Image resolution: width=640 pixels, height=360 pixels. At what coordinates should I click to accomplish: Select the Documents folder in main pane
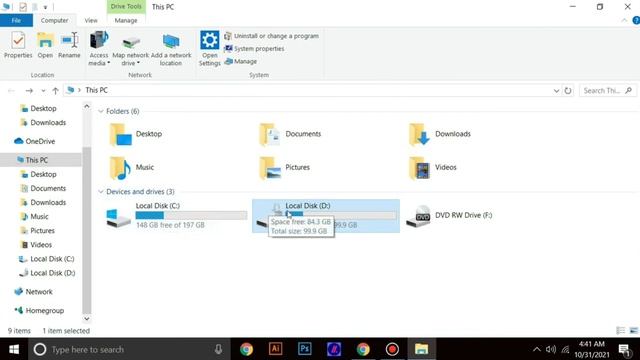pyautogui.click(x=290, y=134)
